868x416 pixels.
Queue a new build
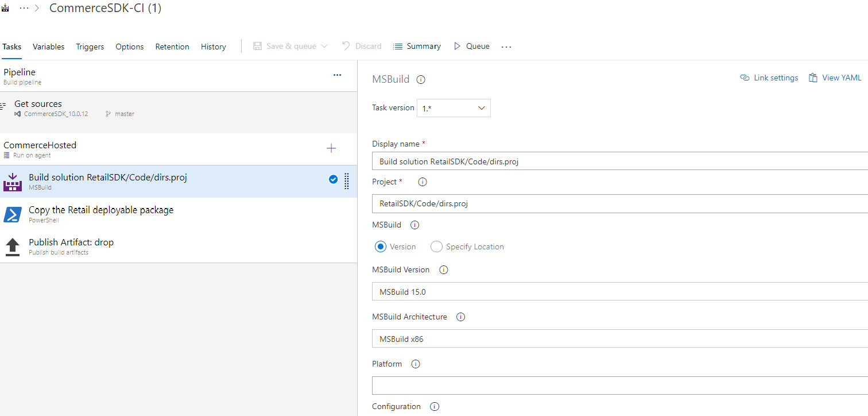471,46
